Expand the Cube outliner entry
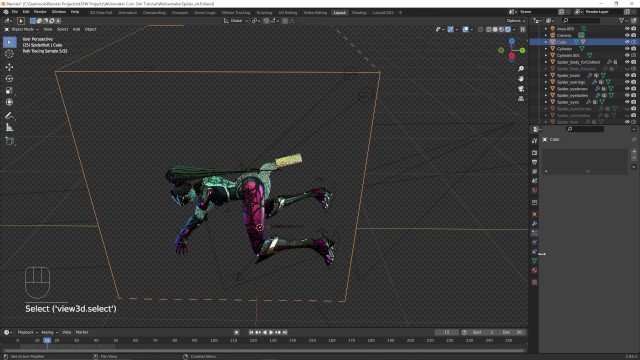Image resolution: width=640 pixels, height=360 pixels. pyautogui.click(x=546, y=42)
